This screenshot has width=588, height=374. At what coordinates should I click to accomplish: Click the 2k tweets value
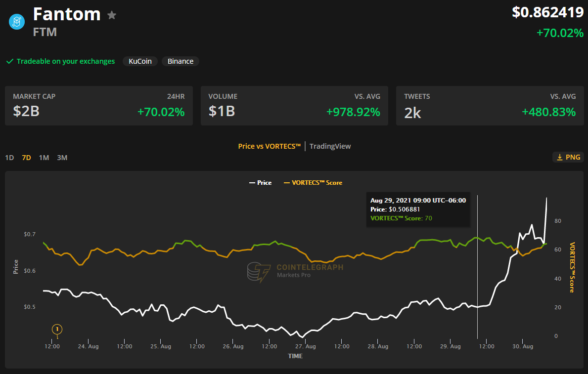coord(412,113)
